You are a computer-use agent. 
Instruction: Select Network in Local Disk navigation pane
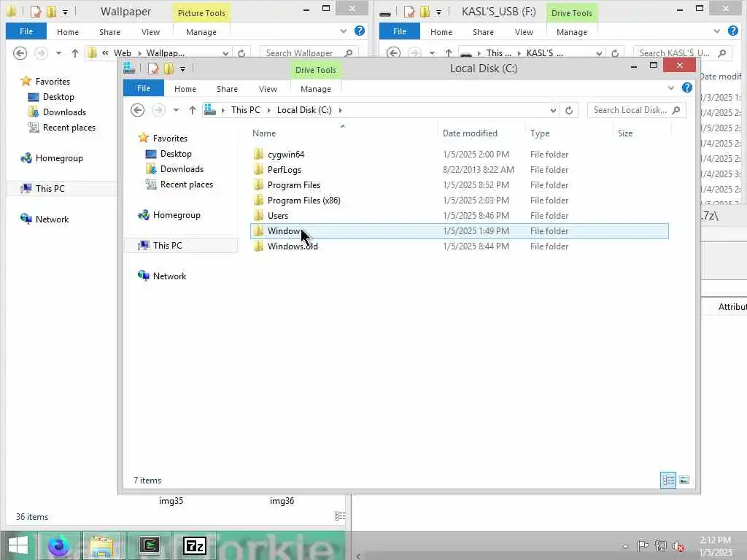tap(169, 276)
